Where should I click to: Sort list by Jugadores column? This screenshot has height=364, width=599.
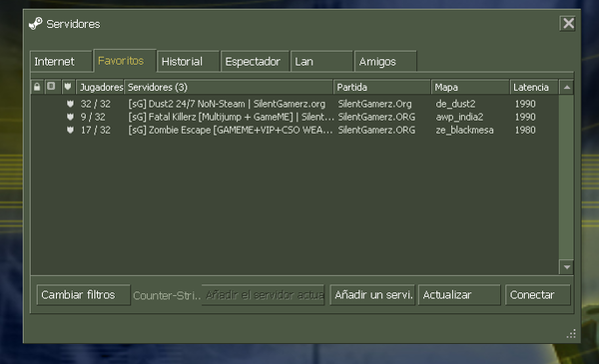(x=100, y=87)
